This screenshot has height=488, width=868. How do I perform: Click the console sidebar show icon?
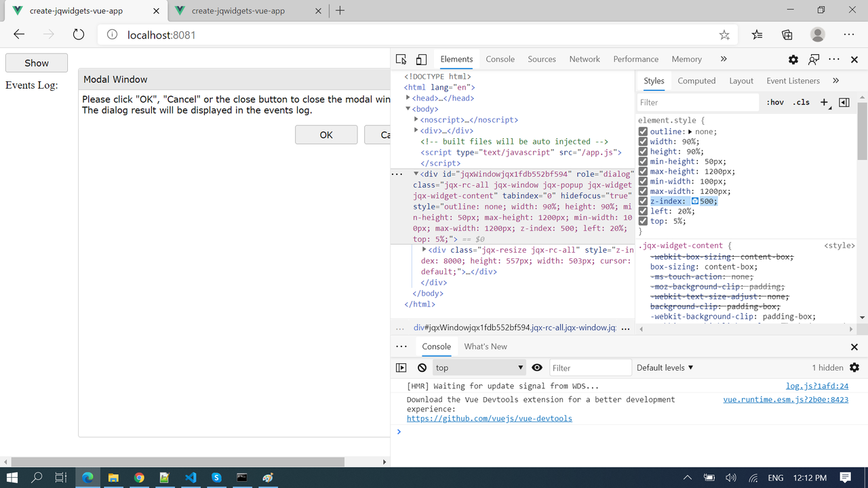coord(401,367)
